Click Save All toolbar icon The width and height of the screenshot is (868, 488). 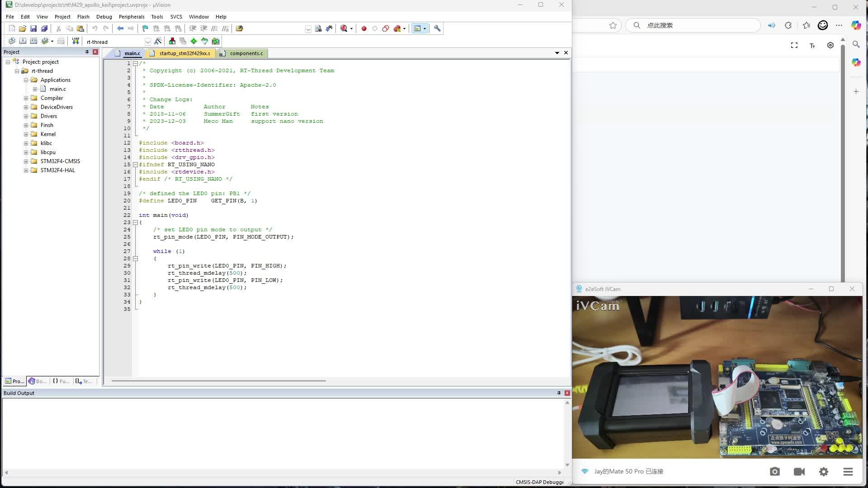(x=44, y=28)
